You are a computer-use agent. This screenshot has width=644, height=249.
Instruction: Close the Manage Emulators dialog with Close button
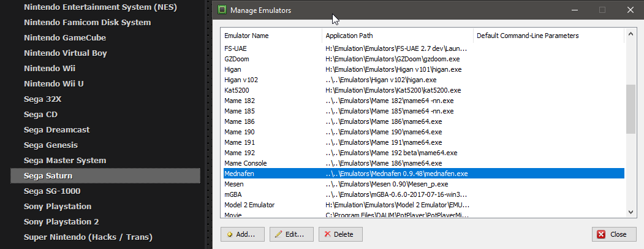613,234
